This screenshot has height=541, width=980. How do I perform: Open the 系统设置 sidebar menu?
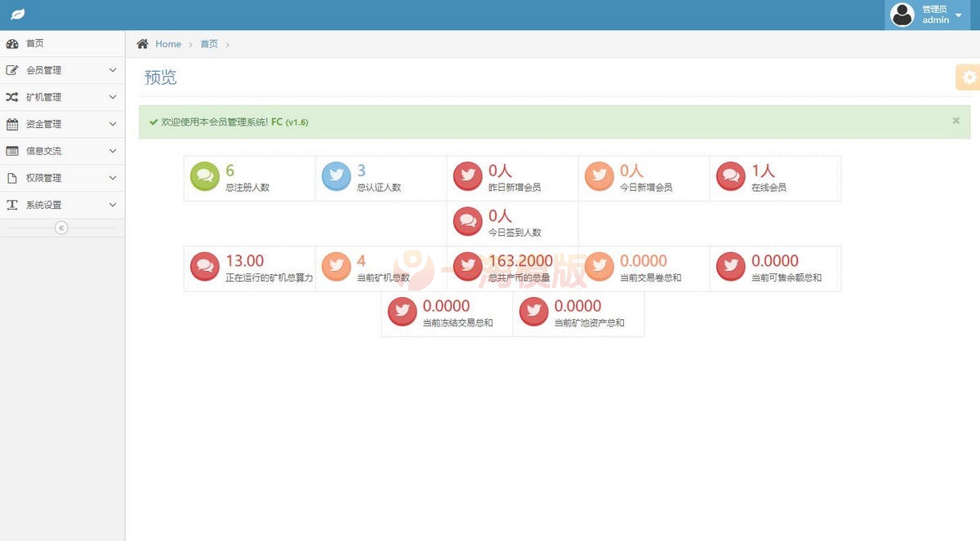pyautogui.click(x=62, y=205)
